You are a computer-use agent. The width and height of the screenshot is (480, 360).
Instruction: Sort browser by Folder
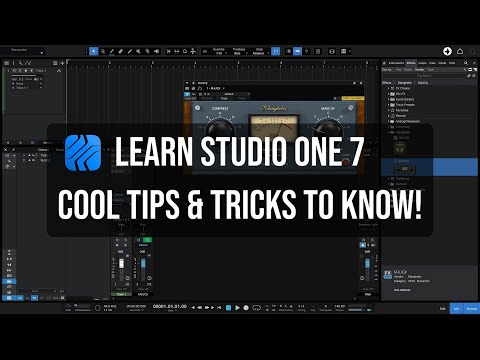[x=408, y=70]
